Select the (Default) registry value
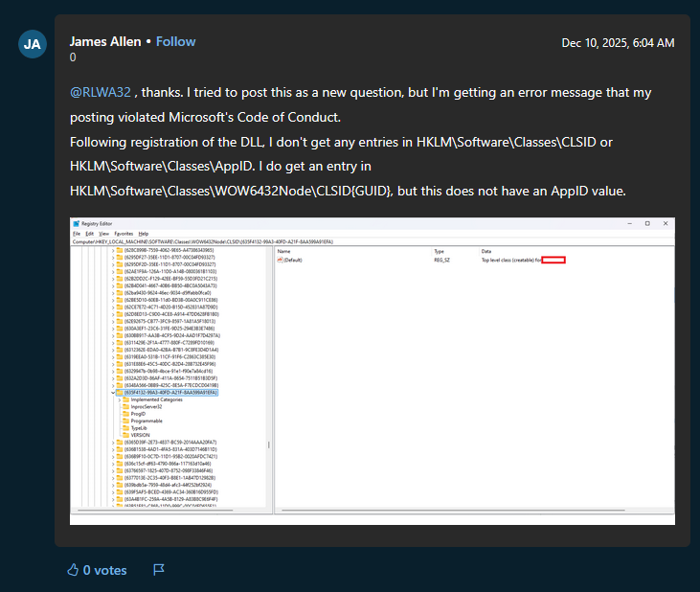This screenshot has width=700, height=592. pyautogui.click(x=293, y=260)
